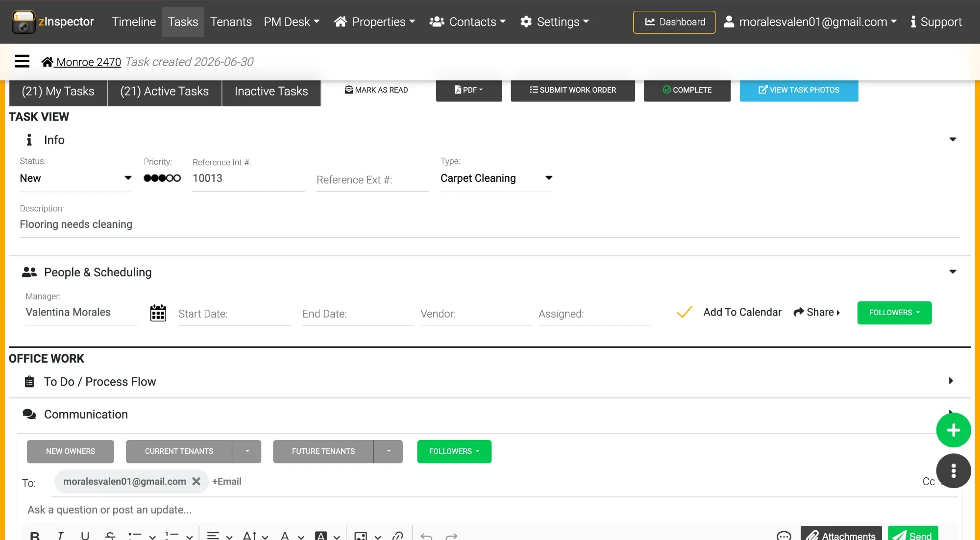Open the PDF dropdown button
This screenshot has height=540, width=980.
(x=469, y=90)
